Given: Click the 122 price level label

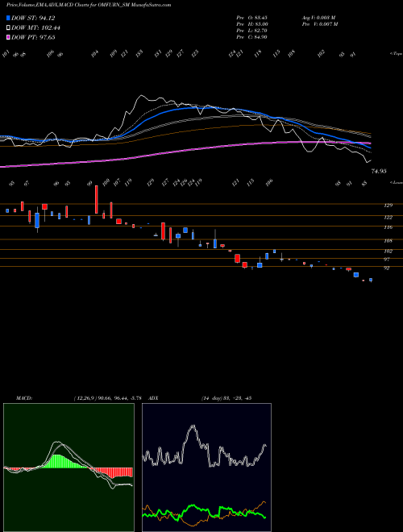Looking at the screenshot, I should 388,217.
